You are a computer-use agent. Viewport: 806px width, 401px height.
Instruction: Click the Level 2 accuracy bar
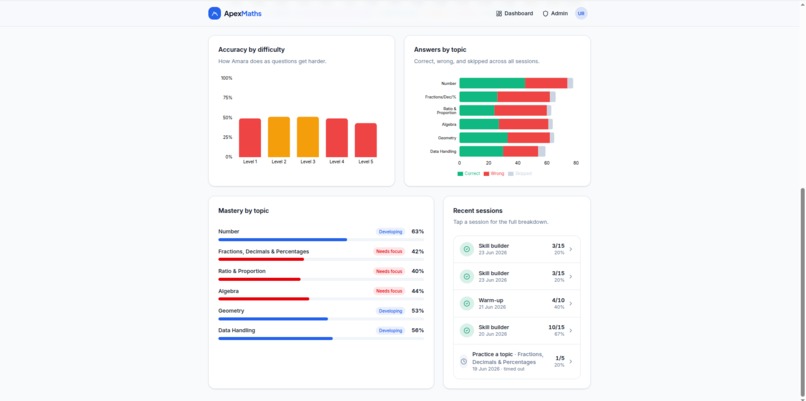point(279,137)
